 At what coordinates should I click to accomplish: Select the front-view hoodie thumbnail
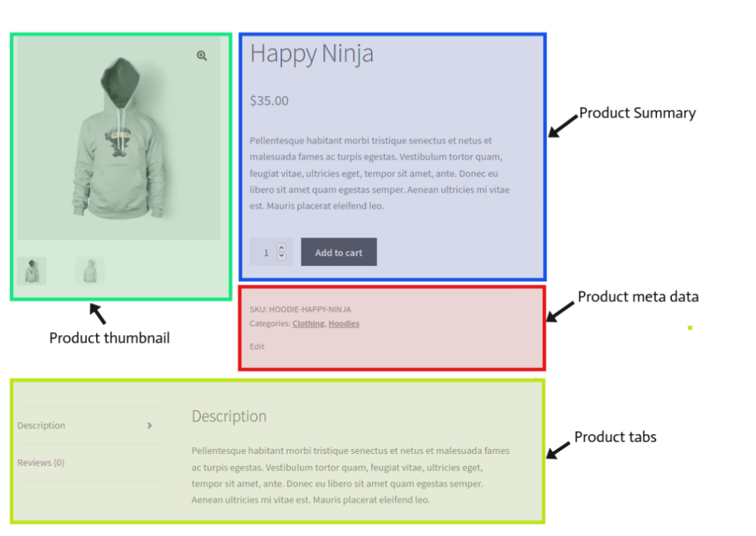31,271
